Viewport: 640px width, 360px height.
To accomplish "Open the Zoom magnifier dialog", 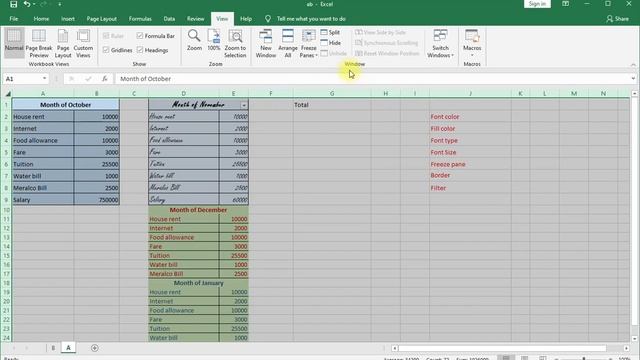I will coord(194,40).
